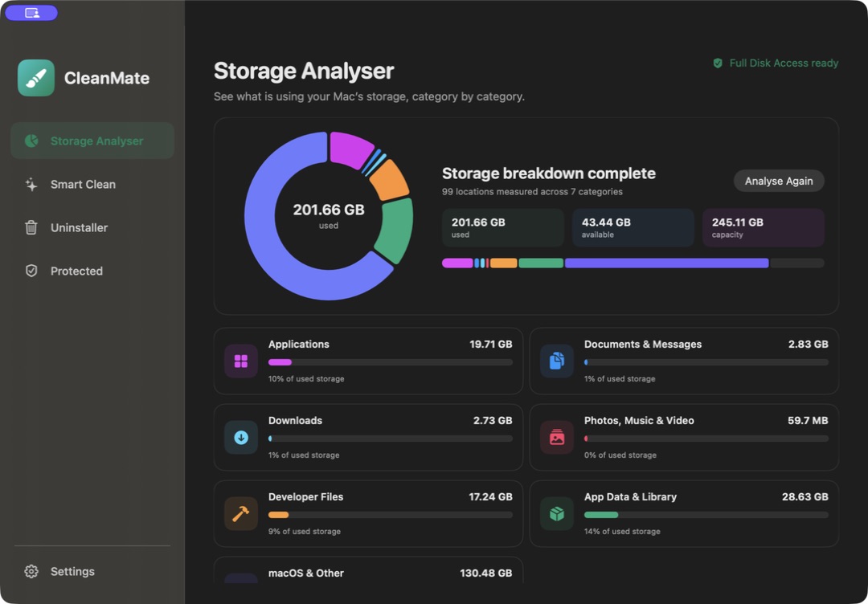Click the Settings gear icon
Viewport: 868px width, 604px height.
coord(31,571)
